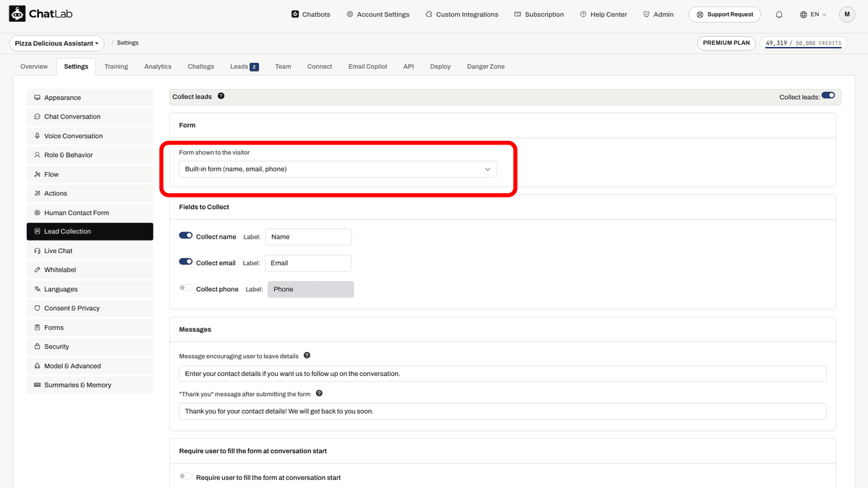Select Lead Collection in sidebar
Screen dimensions: 868x488
coord(90,231)
